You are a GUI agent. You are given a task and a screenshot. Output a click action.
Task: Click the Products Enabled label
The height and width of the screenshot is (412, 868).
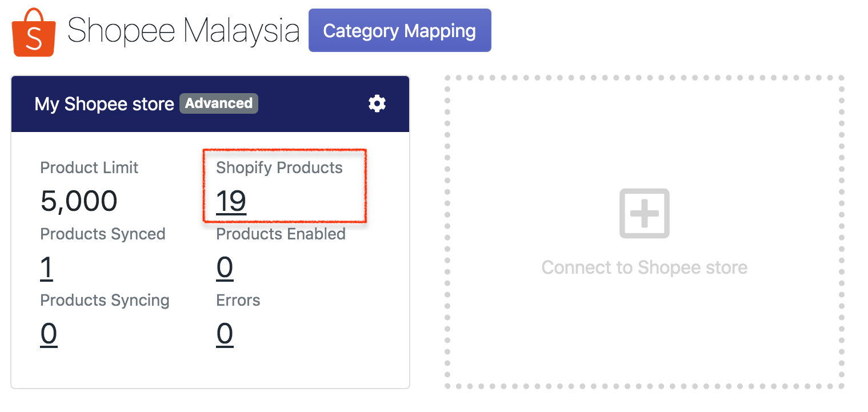pos(281,234)
